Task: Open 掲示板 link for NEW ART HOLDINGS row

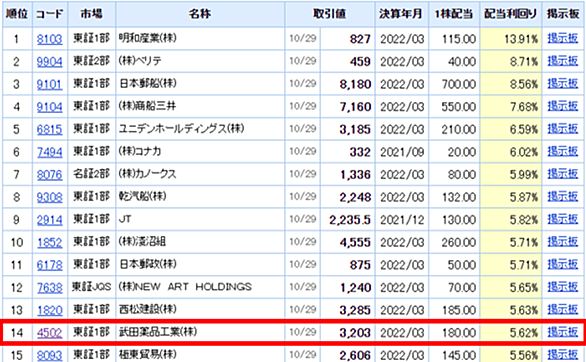Action: 563,287
